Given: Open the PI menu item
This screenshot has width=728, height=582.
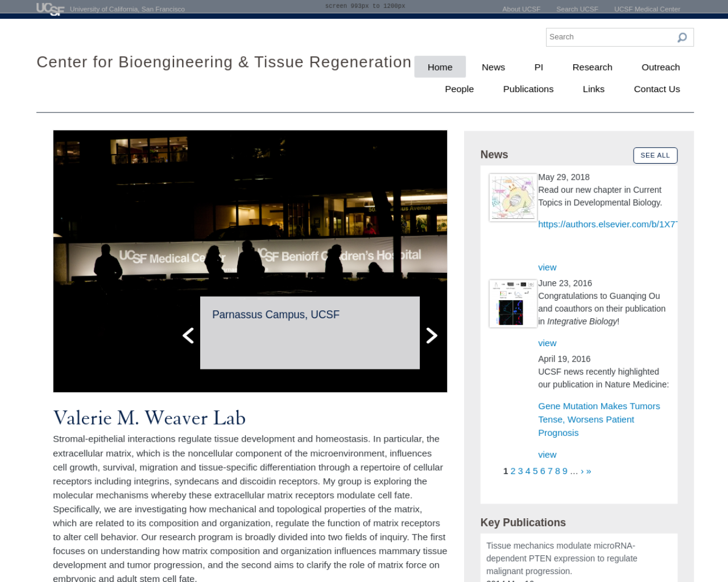Looking at the screenshot, I should click(539, 67).
